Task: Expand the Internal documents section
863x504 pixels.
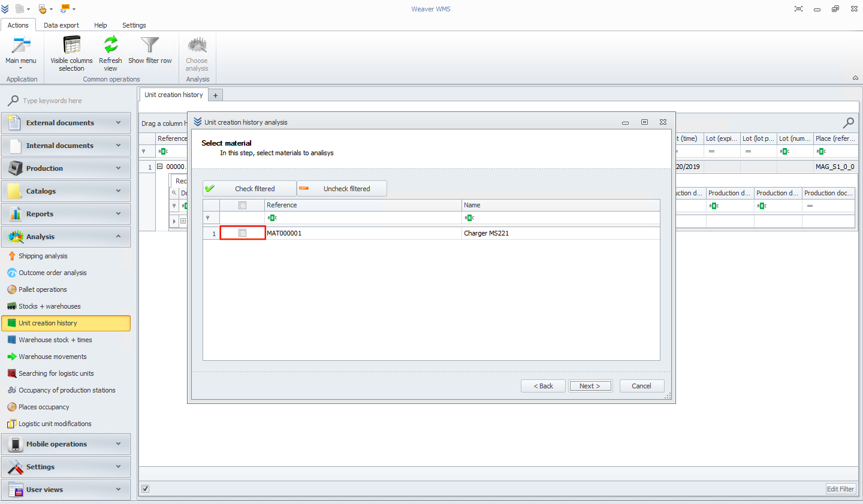Action: tap(66, 146)
